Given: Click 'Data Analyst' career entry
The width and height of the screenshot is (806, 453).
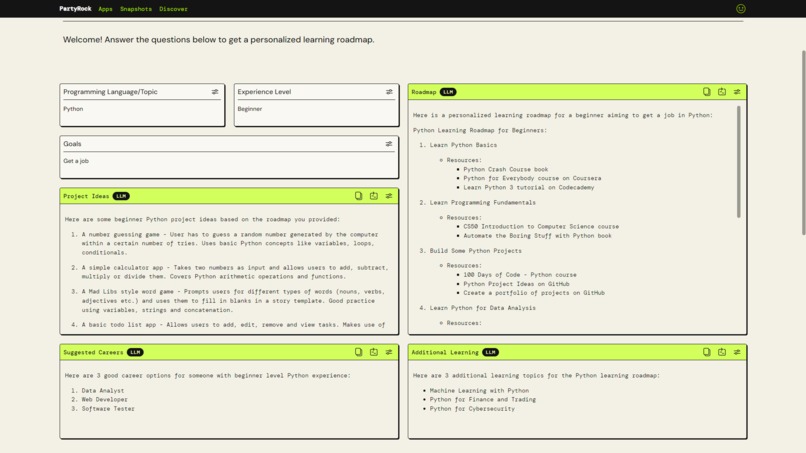Looking at the screenshot, I should [102, 391].
